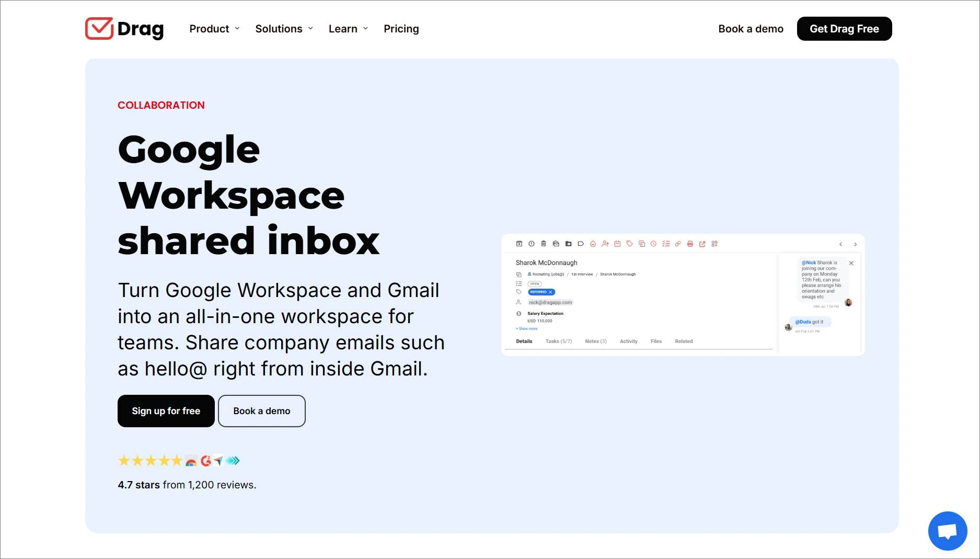Click the report spam exclamation icon

[x=531, y=244]
